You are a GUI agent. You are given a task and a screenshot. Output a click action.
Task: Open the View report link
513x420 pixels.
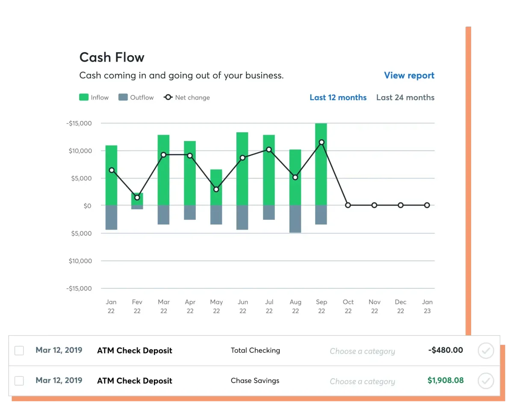click(x=409, y=76)
